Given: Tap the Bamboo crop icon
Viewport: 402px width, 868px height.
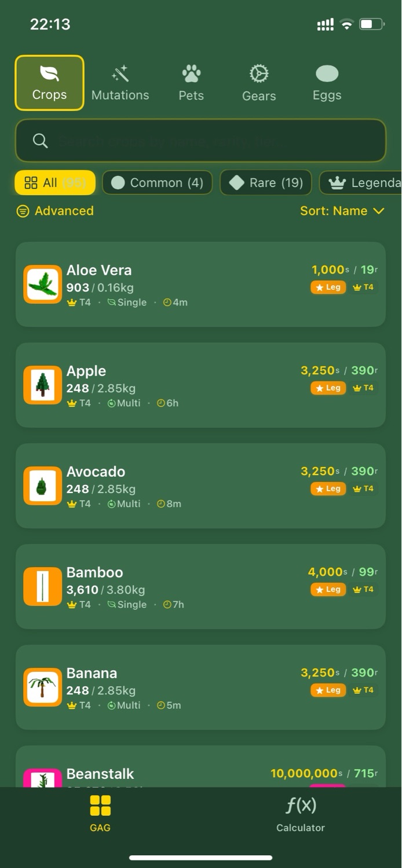Looking at the screenshot, I should tap(43, 586).
